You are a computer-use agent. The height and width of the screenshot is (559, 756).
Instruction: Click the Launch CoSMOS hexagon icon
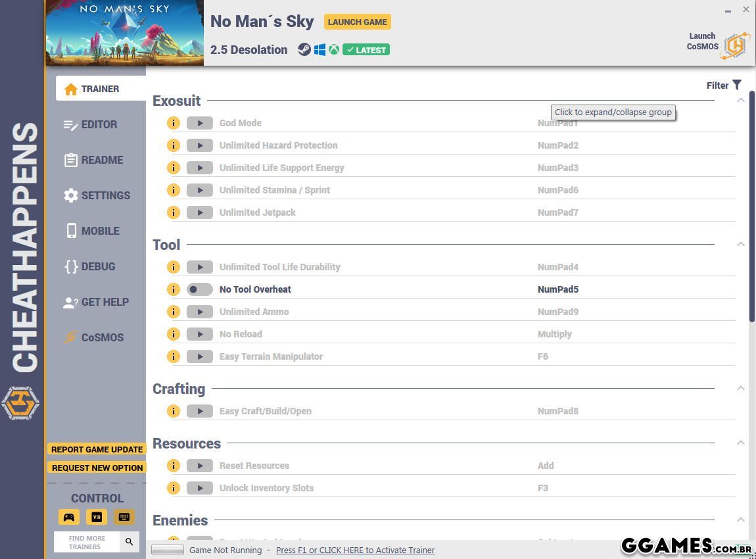[x=736, y=45]
